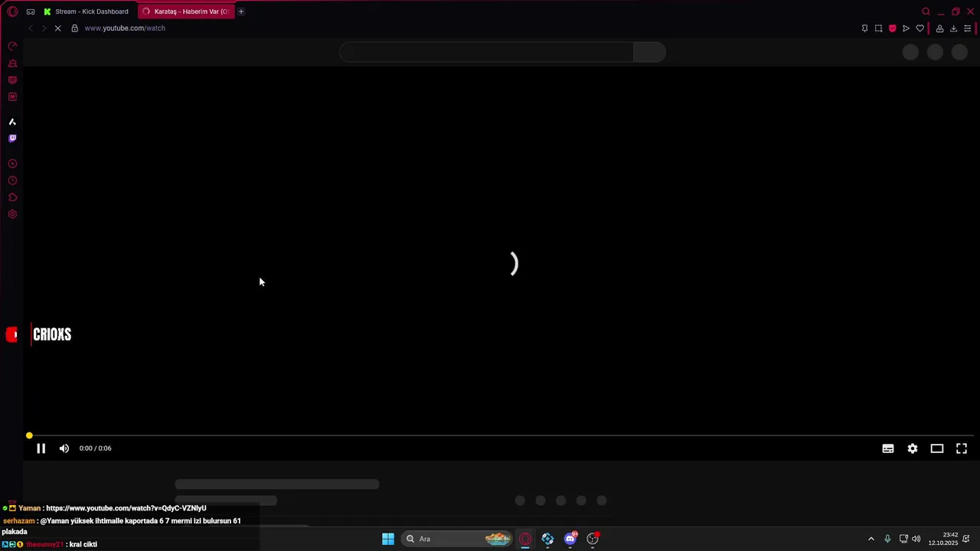Open the blue diamond taskbar app

[547, 539]
